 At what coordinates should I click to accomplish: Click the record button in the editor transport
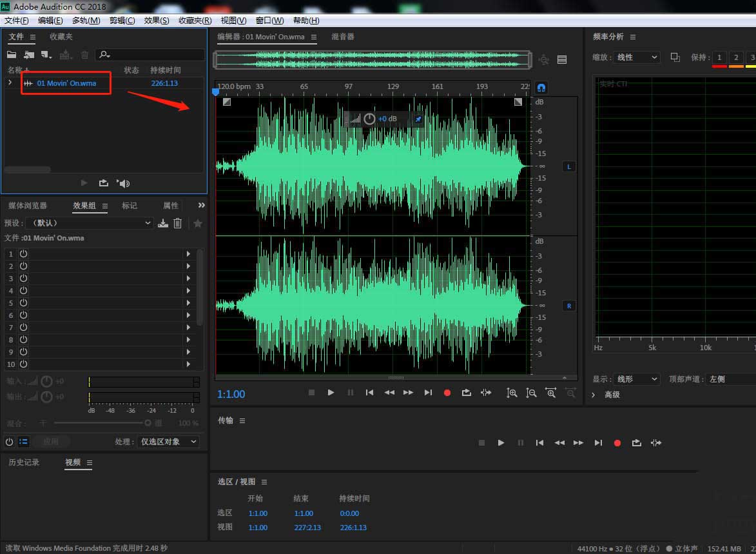click(447, 393)
